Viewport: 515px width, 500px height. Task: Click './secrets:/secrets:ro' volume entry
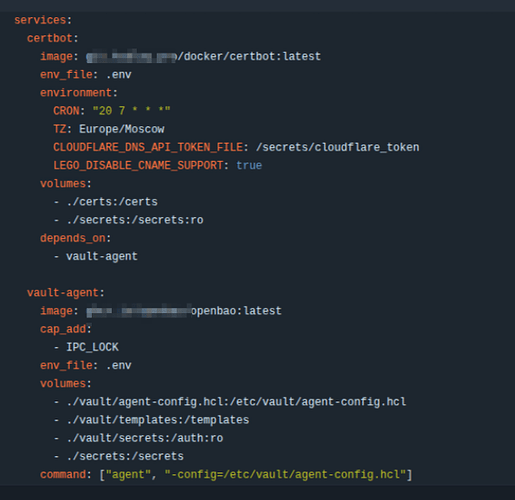click(x=135, y=220)
